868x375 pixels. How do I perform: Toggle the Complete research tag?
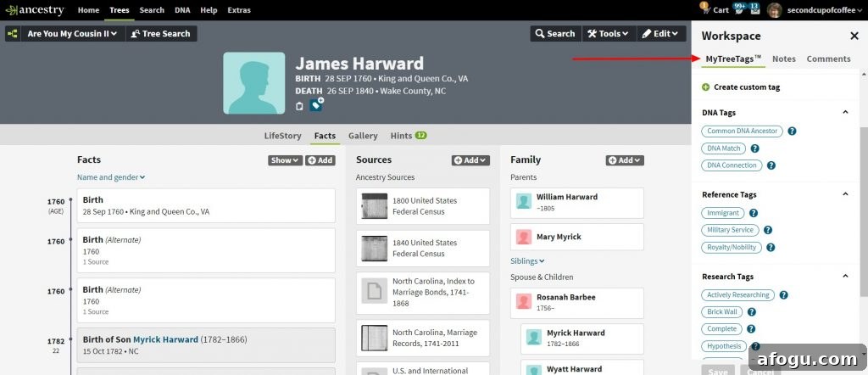coord(721,328)
